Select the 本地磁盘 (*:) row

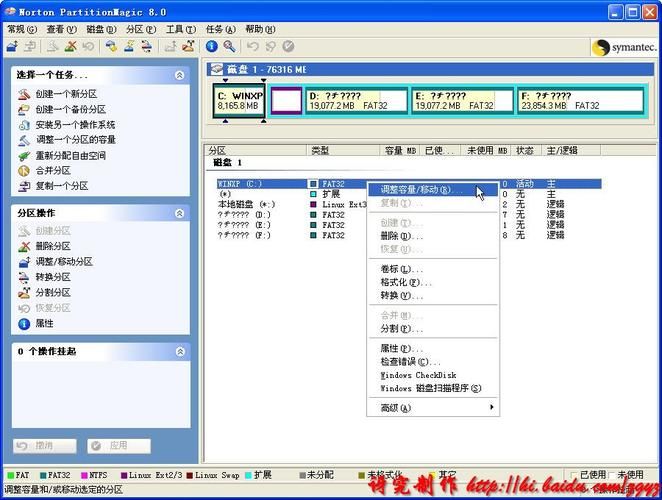[410, 205]
